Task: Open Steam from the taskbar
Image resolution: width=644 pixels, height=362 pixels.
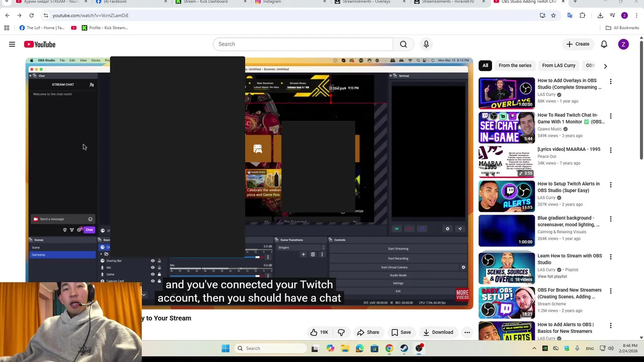Action: click(x=404, y=348)
